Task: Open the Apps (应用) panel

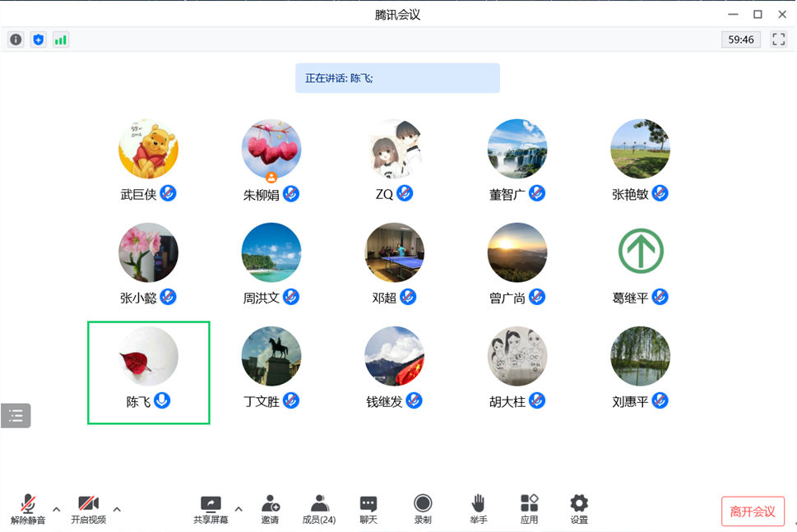Action: (x=529, y=509)
